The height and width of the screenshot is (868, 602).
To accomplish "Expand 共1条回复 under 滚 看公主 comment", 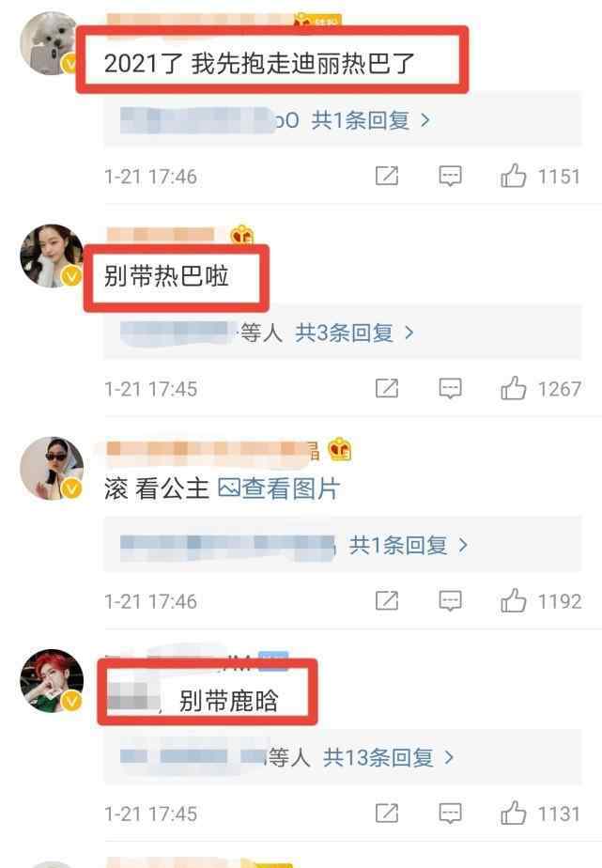I will pyautogui.click(x=409, y=545).
